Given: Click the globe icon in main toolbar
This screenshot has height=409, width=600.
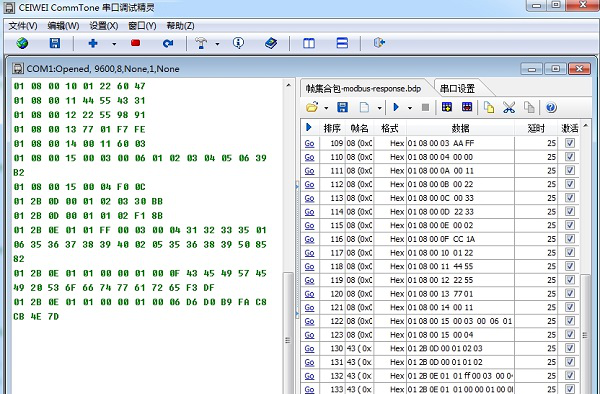Looking at the screenshot, I should 22,44.
